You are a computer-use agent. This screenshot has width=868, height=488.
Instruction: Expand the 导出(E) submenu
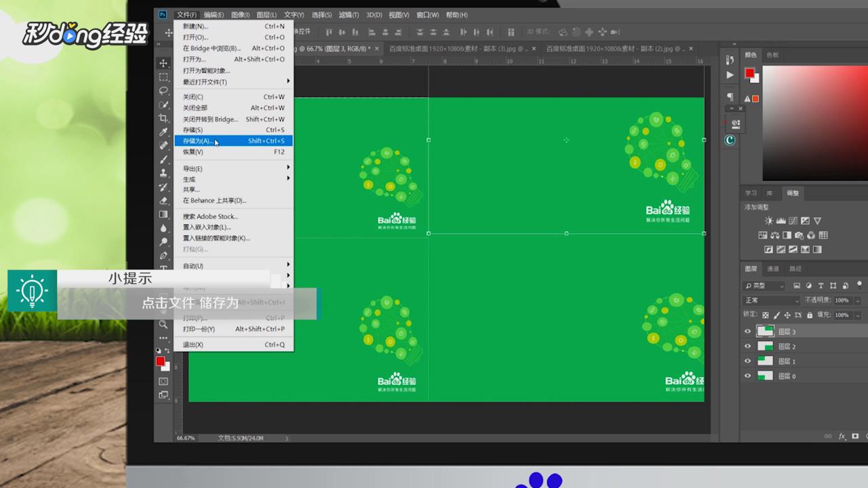pos(234,168)
